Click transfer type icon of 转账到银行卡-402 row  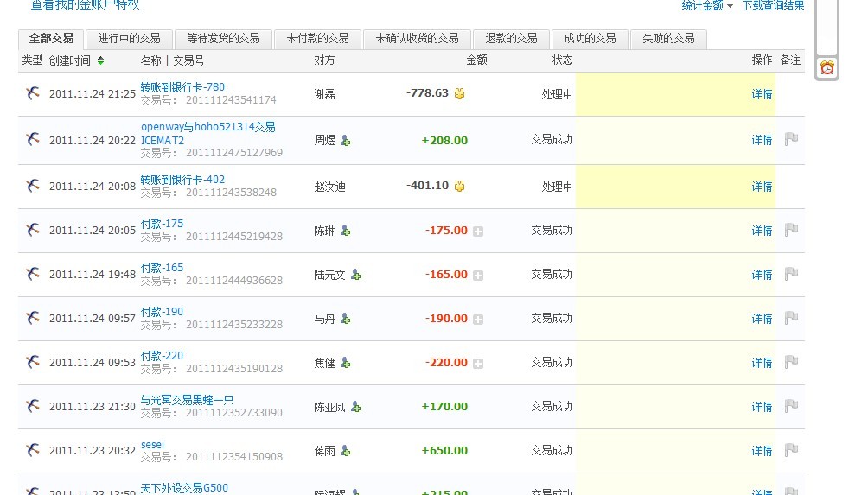pos(33,186)
